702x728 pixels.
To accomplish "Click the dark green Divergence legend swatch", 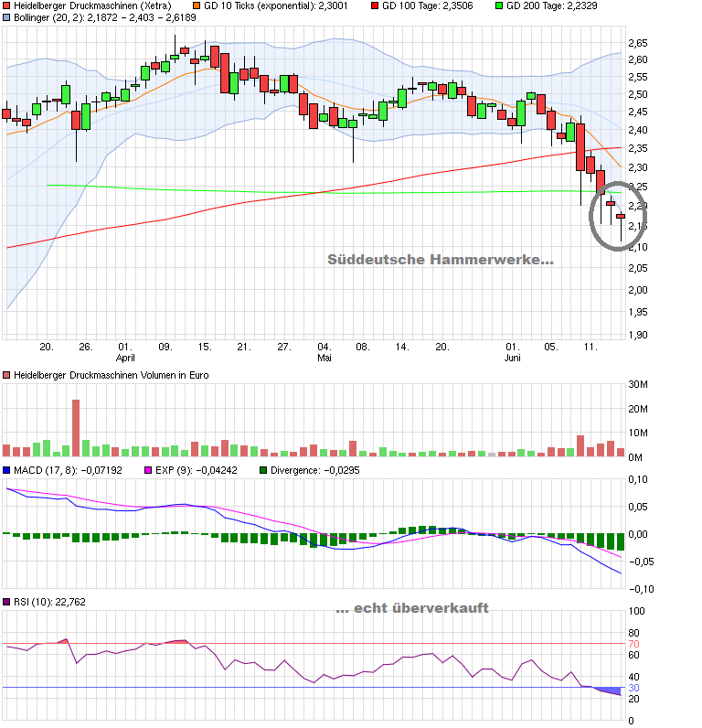I will pos(263,470).
